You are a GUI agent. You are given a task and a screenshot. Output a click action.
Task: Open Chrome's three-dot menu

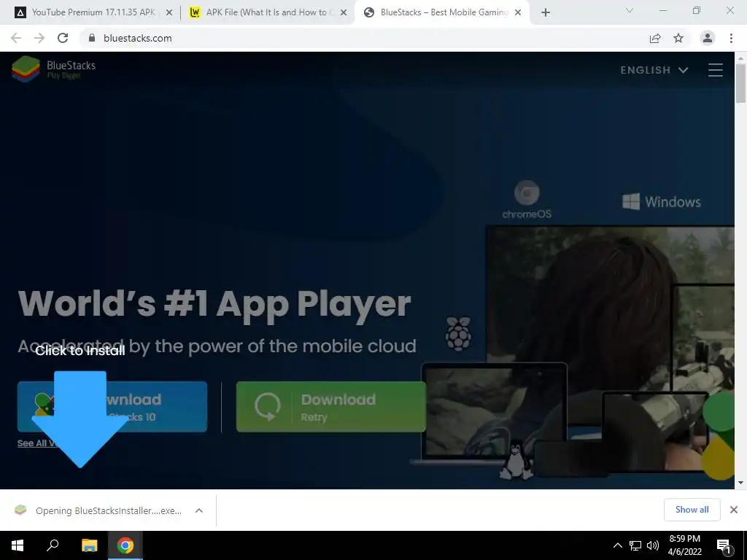731,38
